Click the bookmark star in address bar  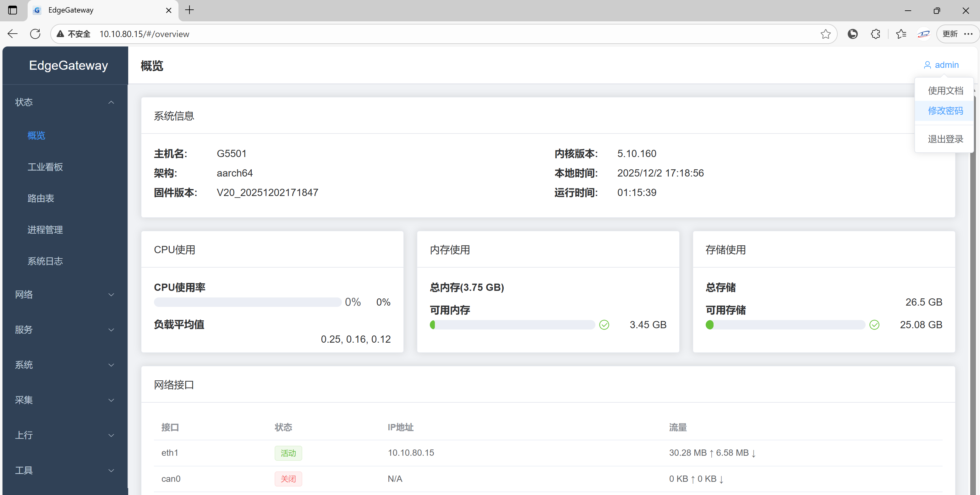[x=825, y=34]
